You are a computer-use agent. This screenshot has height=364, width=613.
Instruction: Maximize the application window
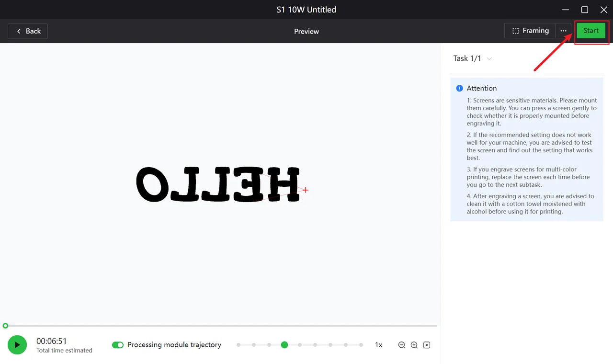[x=585, y=10]
